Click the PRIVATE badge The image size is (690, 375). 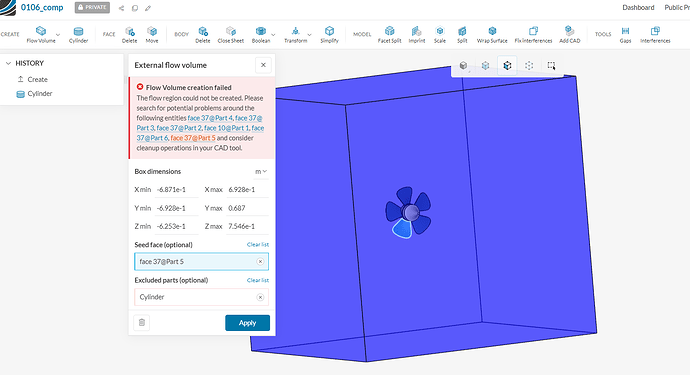92,7
